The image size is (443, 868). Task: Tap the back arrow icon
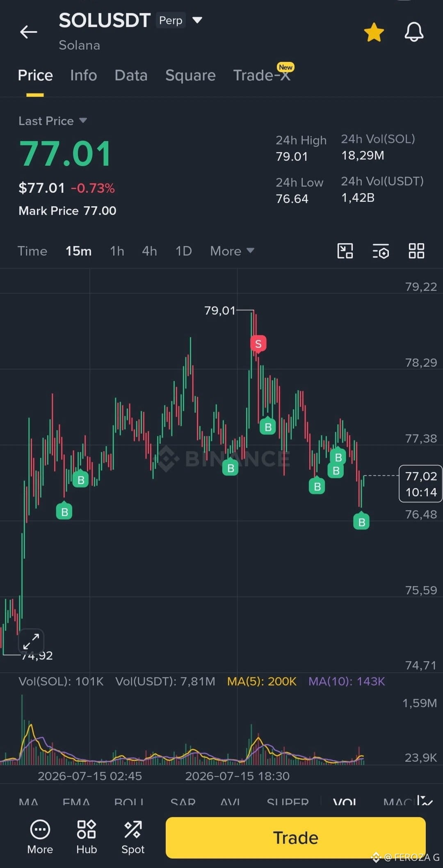pos(29,32)
